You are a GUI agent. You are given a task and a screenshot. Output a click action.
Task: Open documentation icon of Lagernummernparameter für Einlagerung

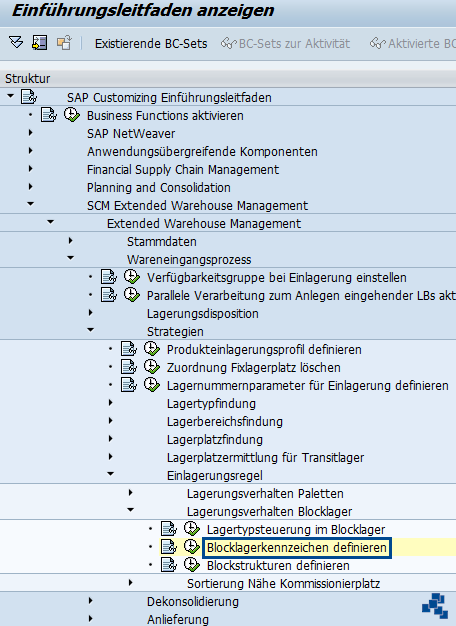129,385
